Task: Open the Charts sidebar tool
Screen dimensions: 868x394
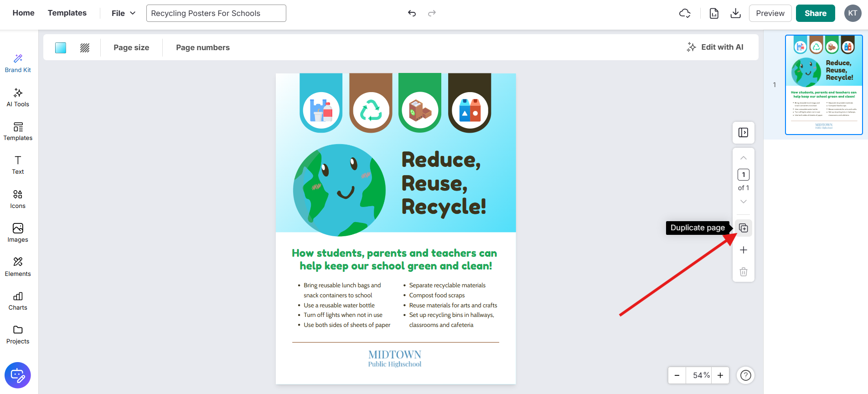Action: [18, 301]
